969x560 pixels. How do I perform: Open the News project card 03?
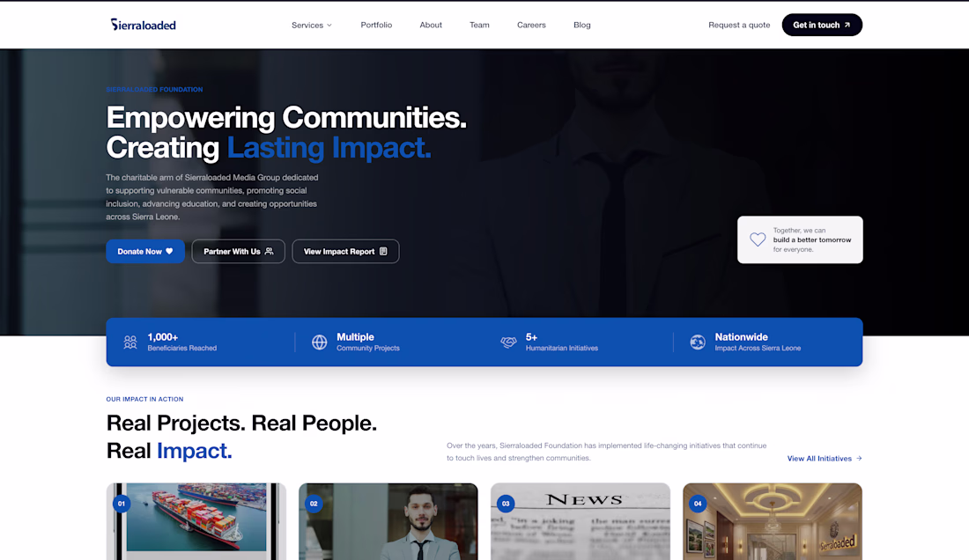coord(581,521)
